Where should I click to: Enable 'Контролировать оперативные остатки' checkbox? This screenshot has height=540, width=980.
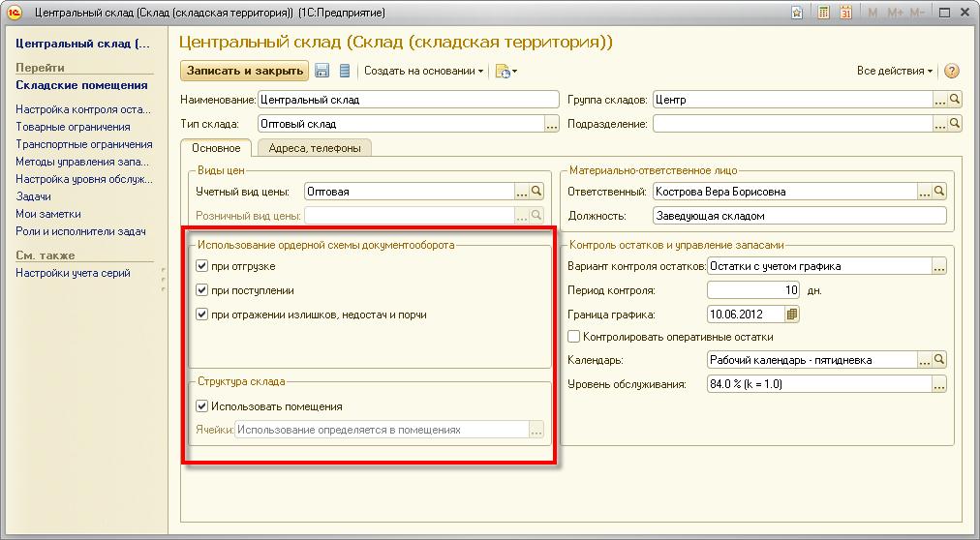pyautogui.click(x=574, y=337)
